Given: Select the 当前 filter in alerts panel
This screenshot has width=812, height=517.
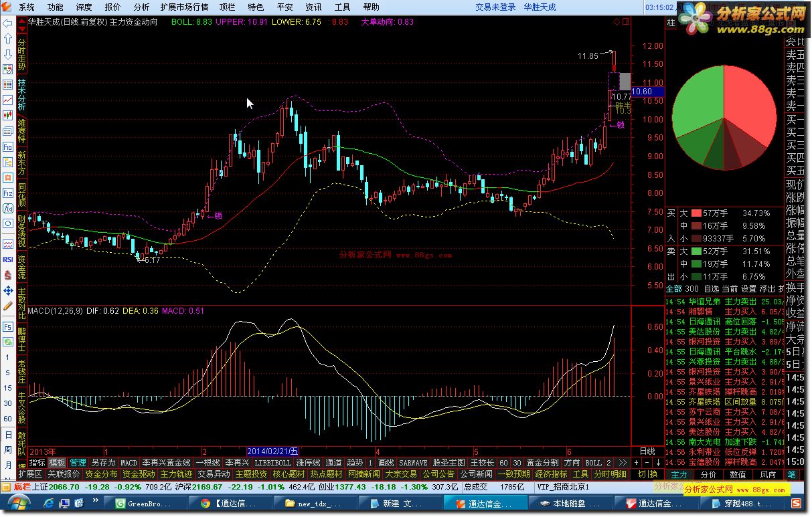Looking at the screenshot, I should coord(730,289).
